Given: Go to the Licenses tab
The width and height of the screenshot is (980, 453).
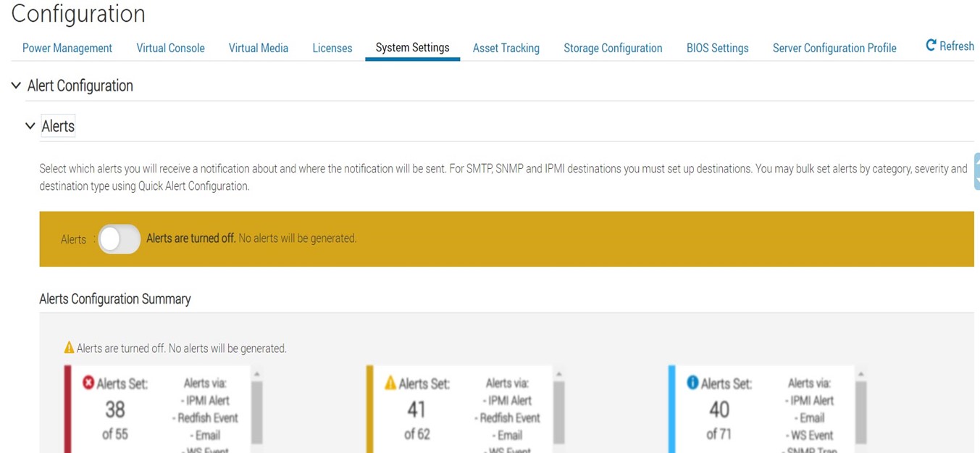Looking at the screenshot, I should 332,49.
